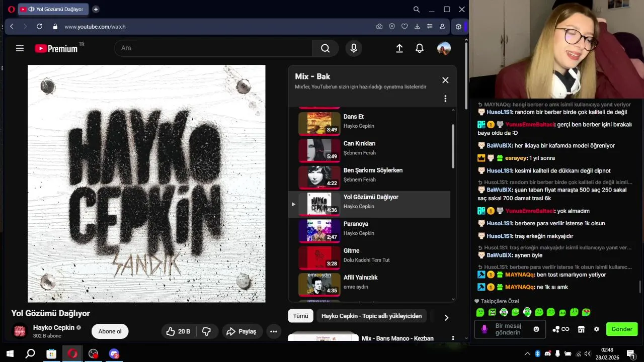Open Opera from the taskbar
The height and width of the screenshot is (362, 644).
click(x=72, y=354)
